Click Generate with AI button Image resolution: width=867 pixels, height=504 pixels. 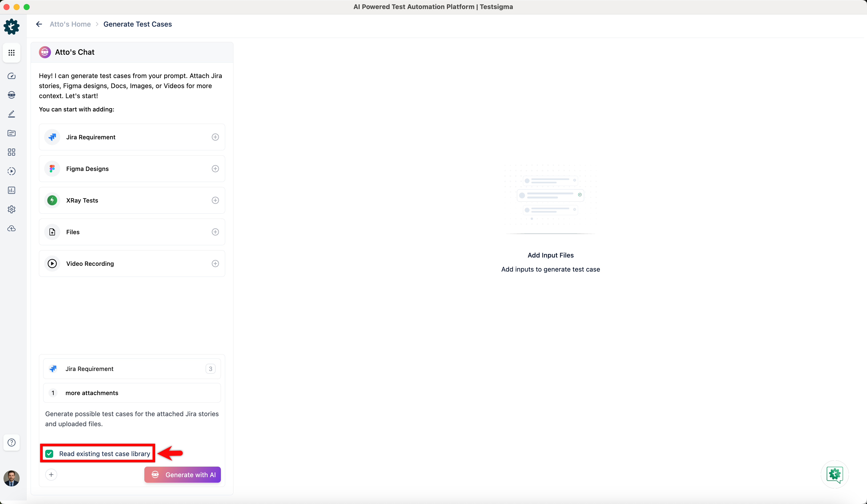182,474
